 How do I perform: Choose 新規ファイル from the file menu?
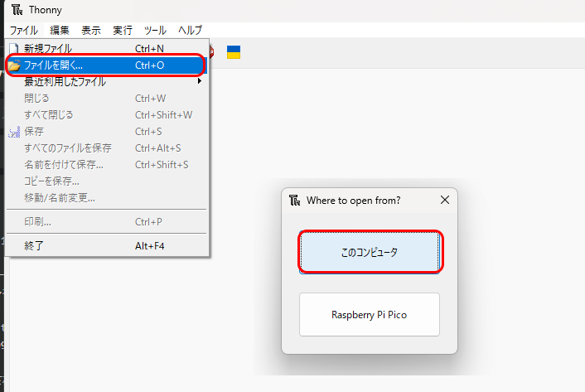pyautogui.click(x=107, y=49)
